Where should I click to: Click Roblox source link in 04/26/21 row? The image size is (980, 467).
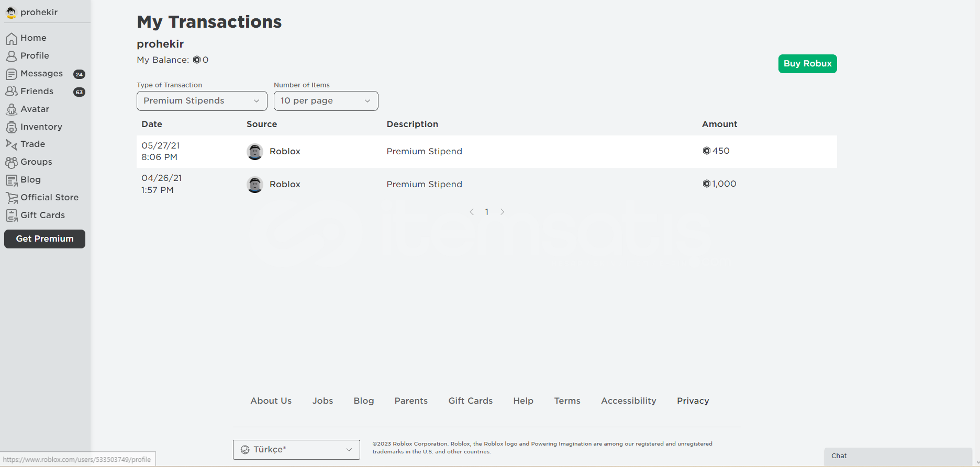(x=285, y=185)
